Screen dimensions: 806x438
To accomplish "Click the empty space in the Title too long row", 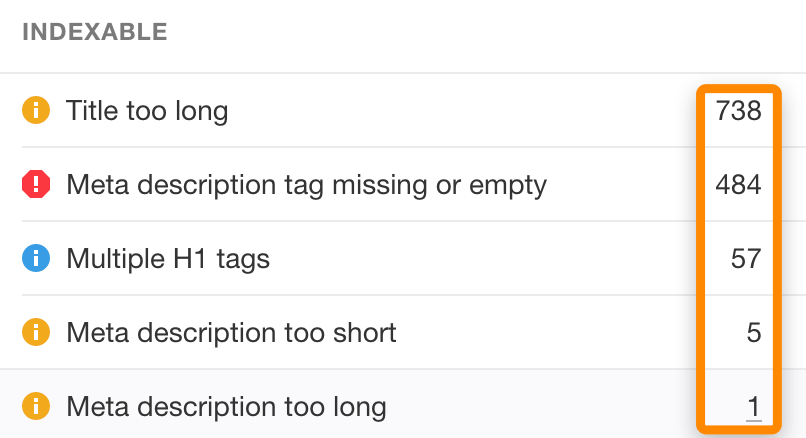I will tap(460, 111).
